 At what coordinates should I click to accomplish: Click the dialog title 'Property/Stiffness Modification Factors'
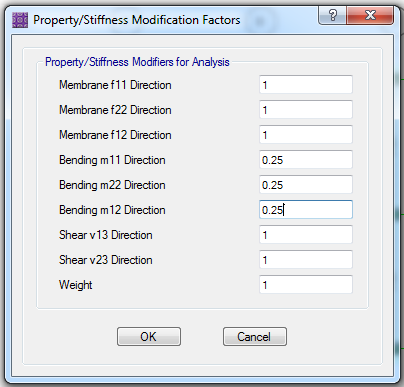click(137, 20)
